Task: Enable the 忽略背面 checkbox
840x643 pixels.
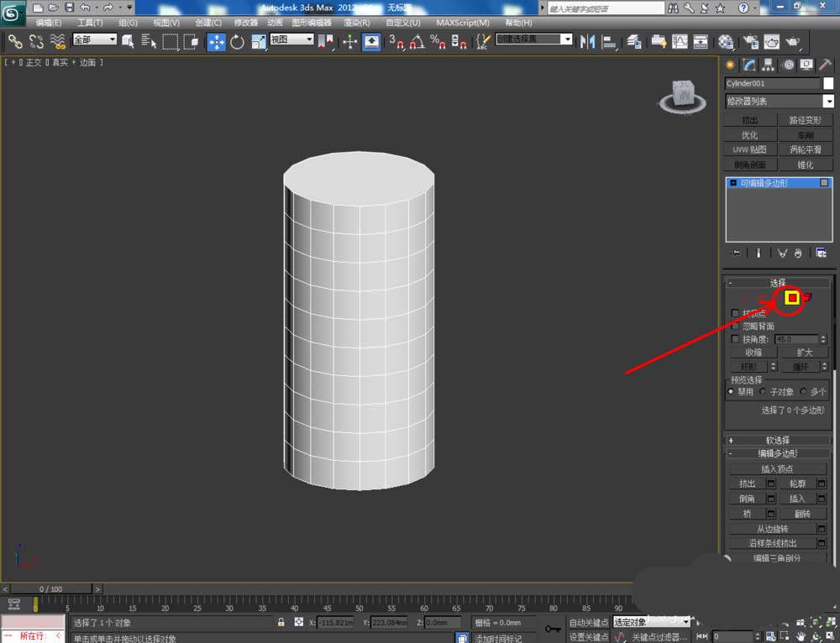Action: click(x=736, y=326)
